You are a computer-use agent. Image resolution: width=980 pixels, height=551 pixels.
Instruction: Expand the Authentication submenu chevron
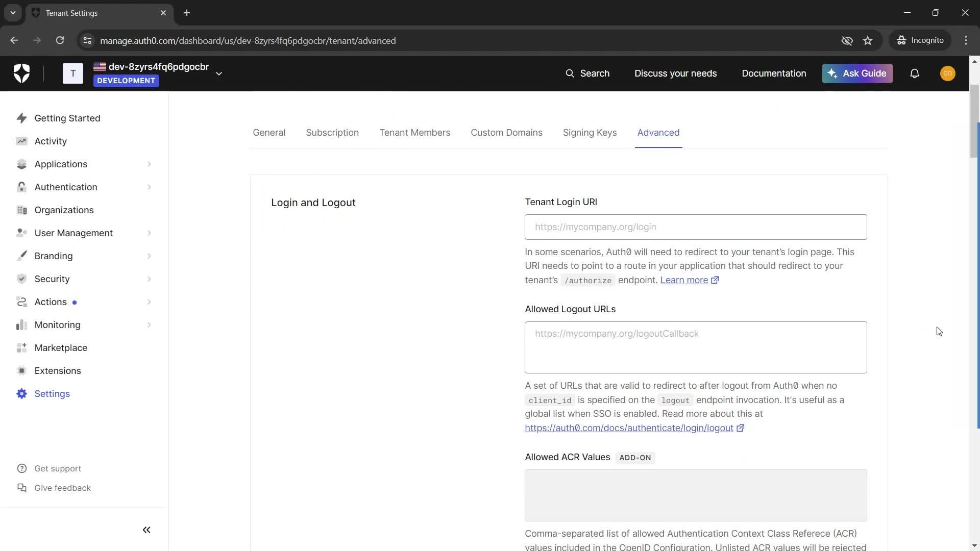point(149,187)
